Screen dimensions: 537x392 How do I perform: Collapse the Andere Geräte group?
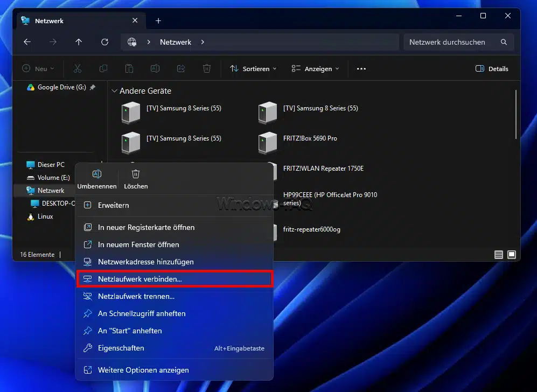pos(114,91)
